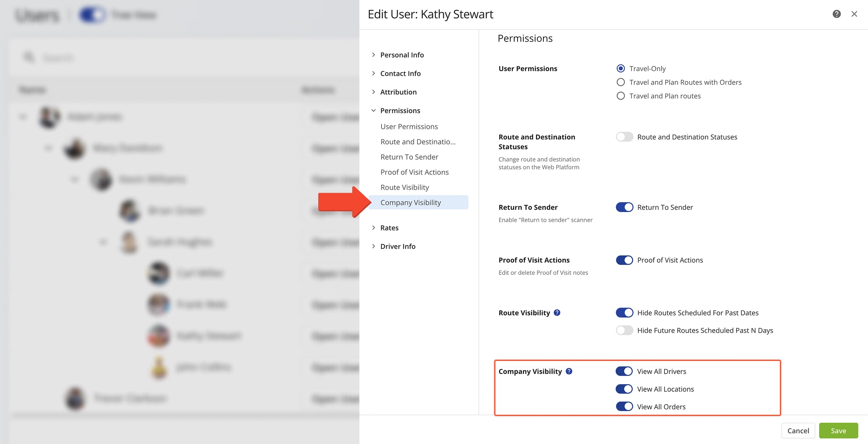The width and height of the screenshot is (868, 444).
Task: Click Sarah Hughes's profile avatar
Action: tap(129, 241)
